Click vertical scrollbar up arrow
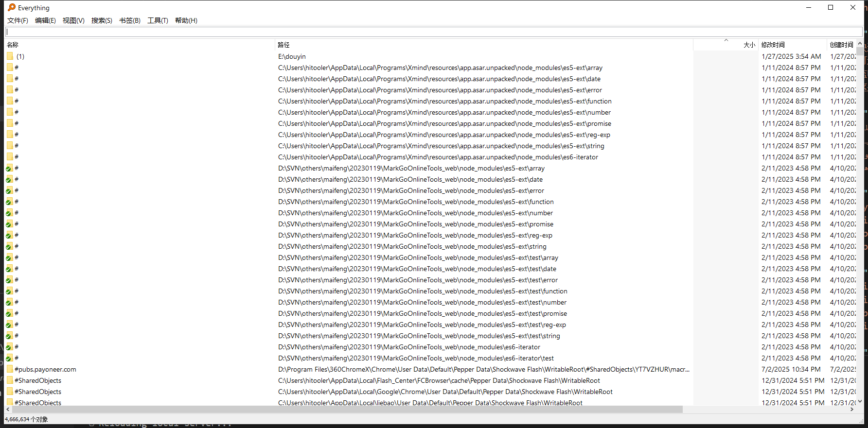 click(860, 43)
